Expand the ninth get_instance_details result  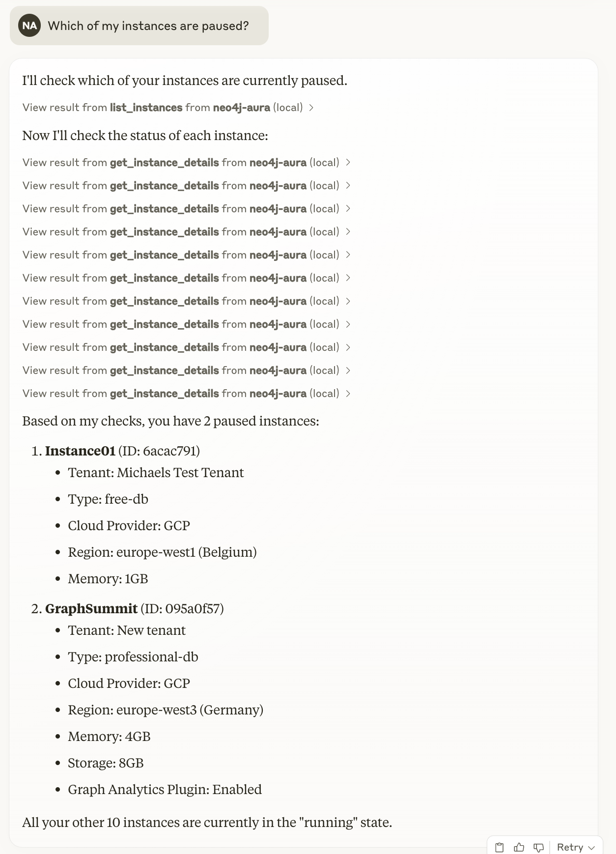point(187,347)
